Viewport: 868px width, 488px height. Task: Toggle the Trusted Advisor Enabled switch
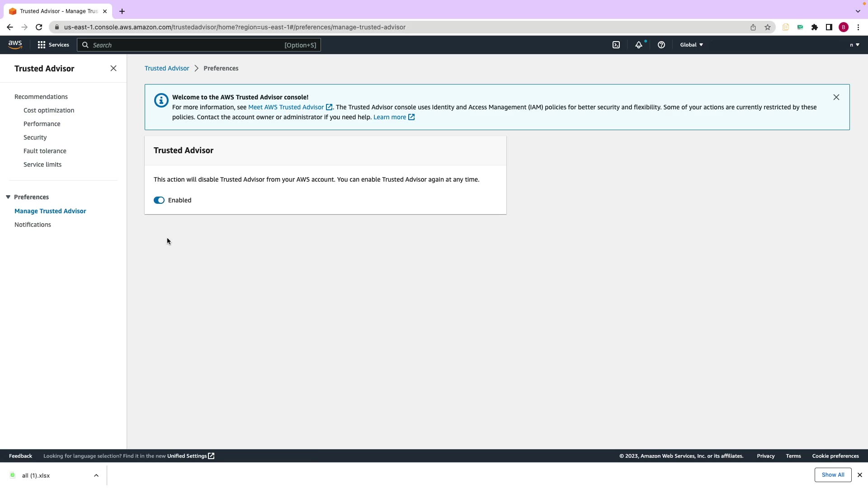[159, 200]
